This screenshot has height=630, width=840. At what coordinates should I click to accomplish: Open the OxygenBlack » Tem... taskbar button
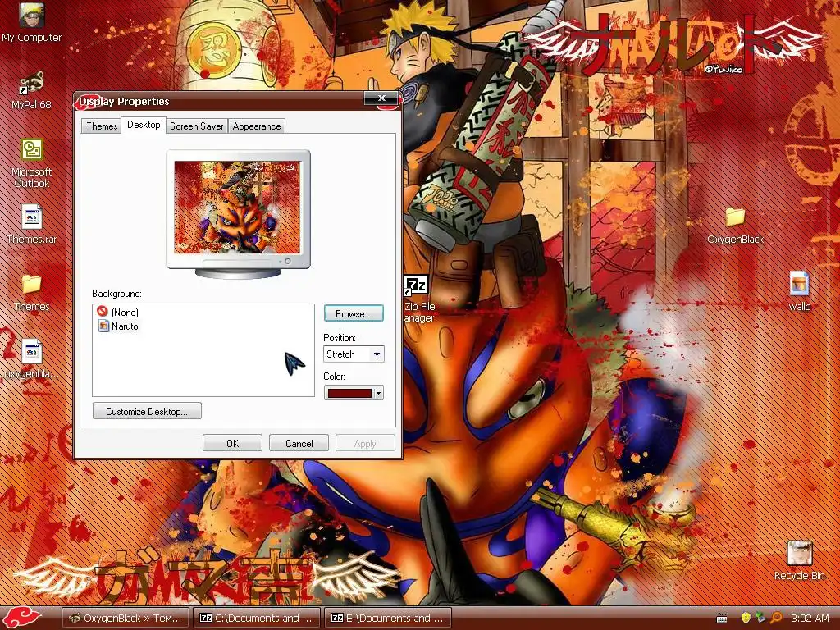tap(126, 618)
